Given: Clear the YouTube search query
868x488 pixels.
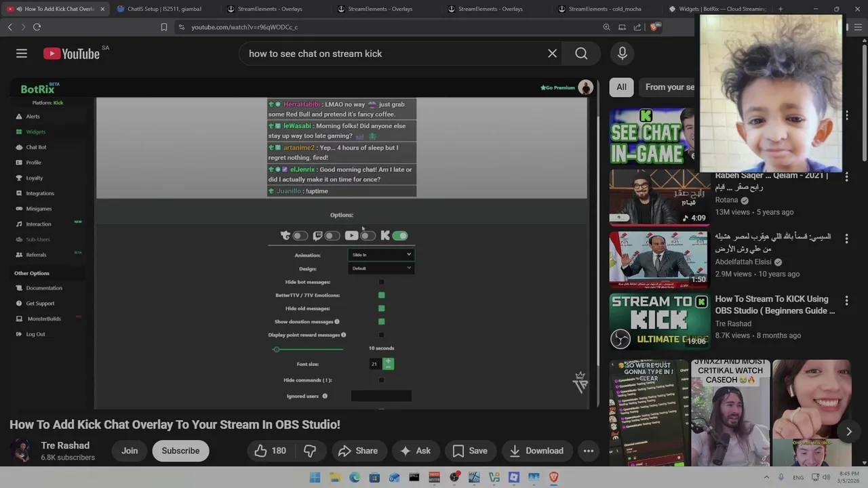Looking at the screenshot, I should coord(553,54).
